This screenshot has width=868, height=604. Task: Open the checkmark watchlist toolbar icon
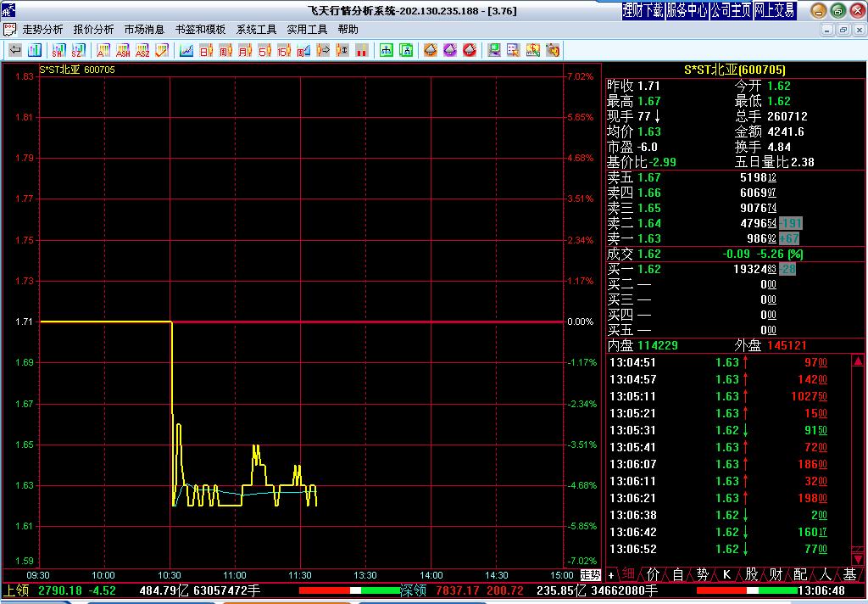click(x=162, y=50)
